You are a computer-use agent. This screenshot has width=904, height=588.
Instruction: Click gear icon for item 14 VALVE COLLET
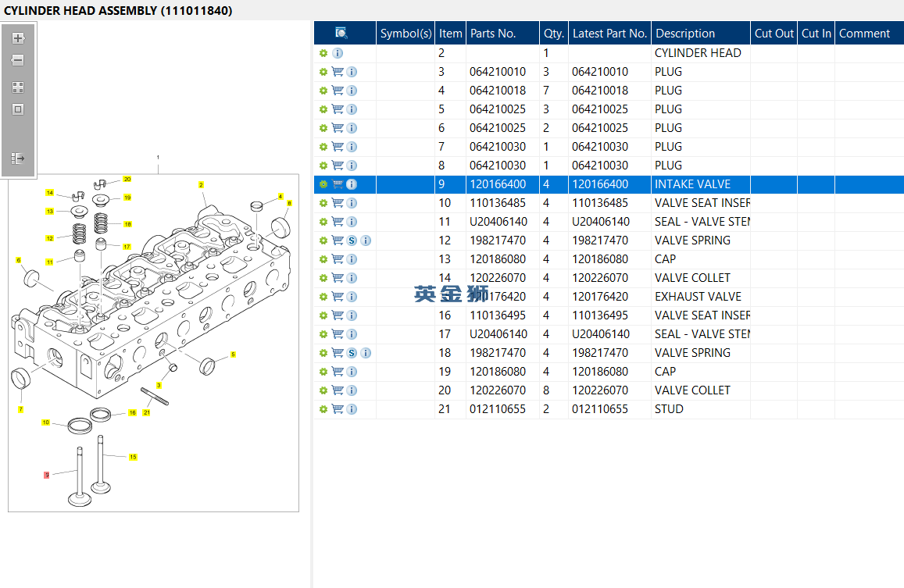pyautogui.click(x=323, y=278)
